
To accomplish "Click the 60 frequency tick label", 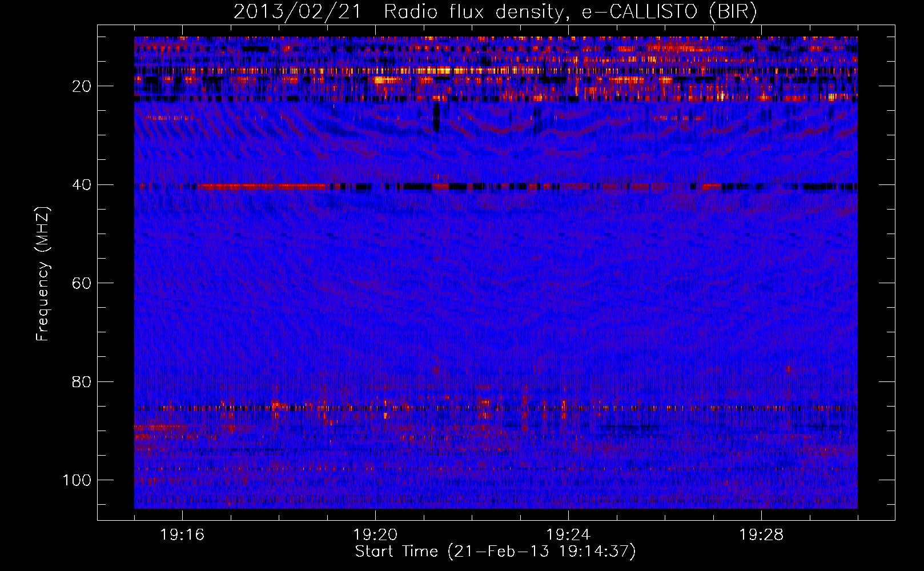I will pos(82,283).
